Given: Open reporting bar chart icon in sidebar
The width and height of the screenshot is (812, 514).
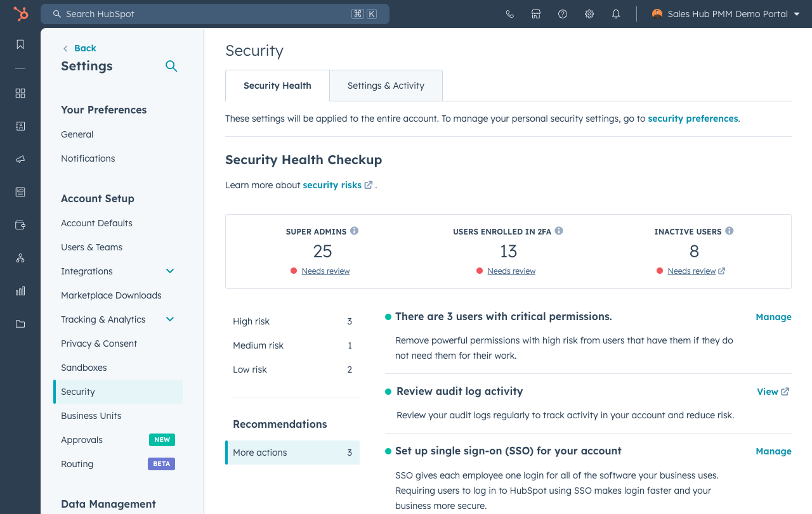Looking at the screenshot, I should pos(20,291).
